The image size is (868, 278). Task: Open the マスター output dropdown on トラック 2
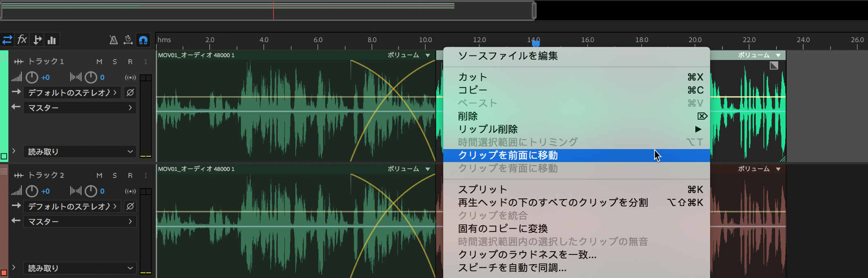(80, 222)
